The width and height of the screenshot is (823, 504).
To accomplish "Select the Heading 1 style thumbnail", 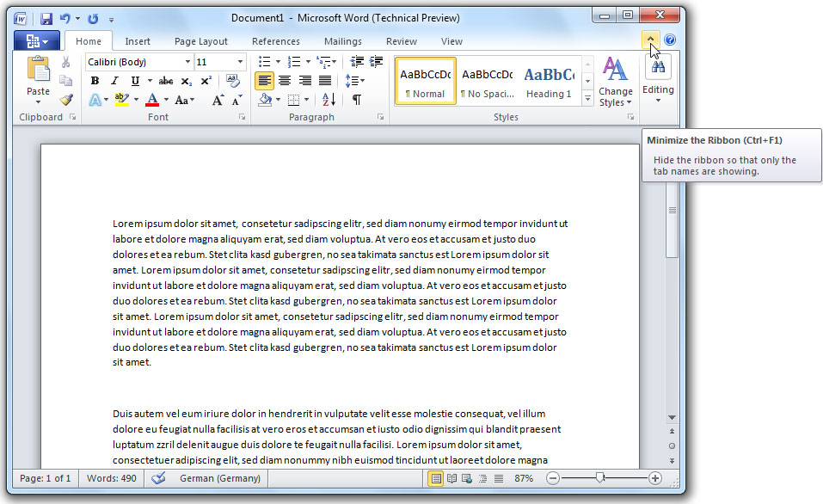I will (549, 82).
